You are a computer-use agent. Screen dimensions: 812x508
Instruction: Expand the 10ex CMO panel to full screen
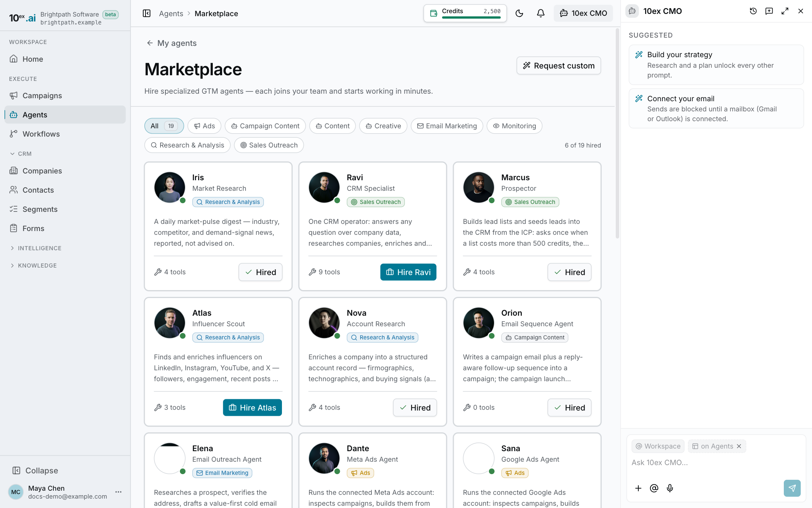click(785, 11)
